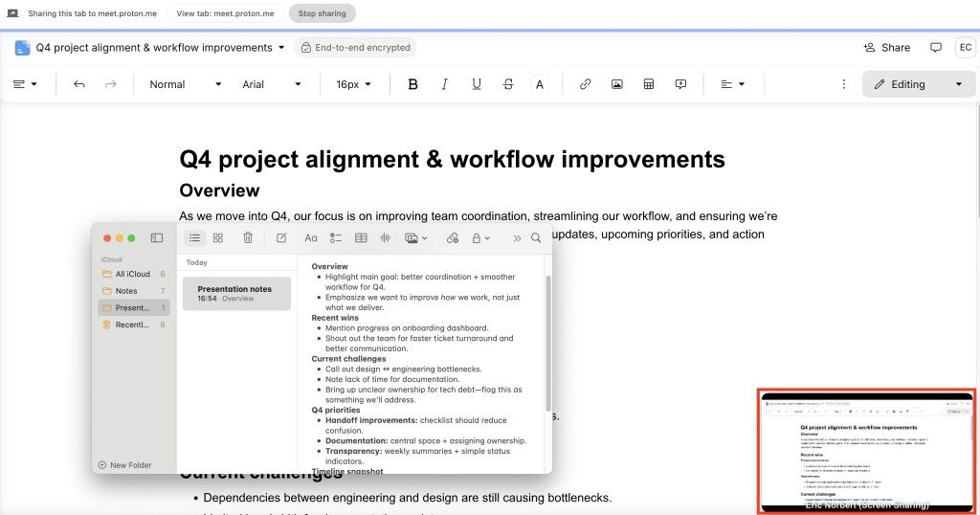Switch Notes to list view
980x515 pixels.
click(x=195, y=238)
